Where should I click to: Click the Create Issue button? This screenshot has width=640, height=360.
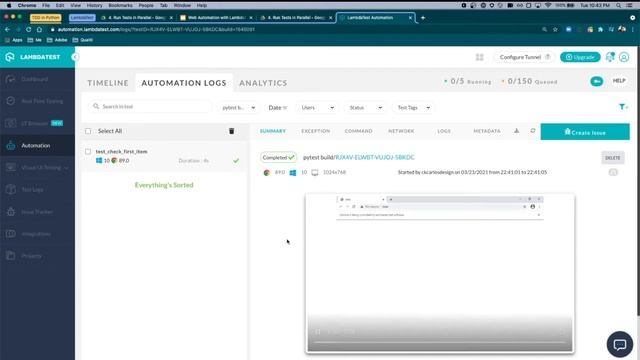tap(585, 132)
